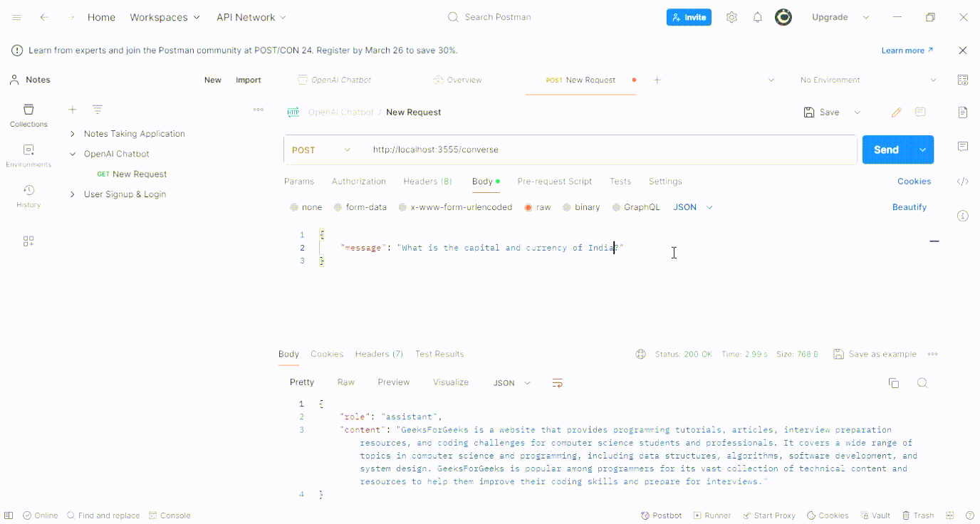Screen dimensions: 980x524
Task: Click the Learn more link
Action: click(x=907, y=51)
